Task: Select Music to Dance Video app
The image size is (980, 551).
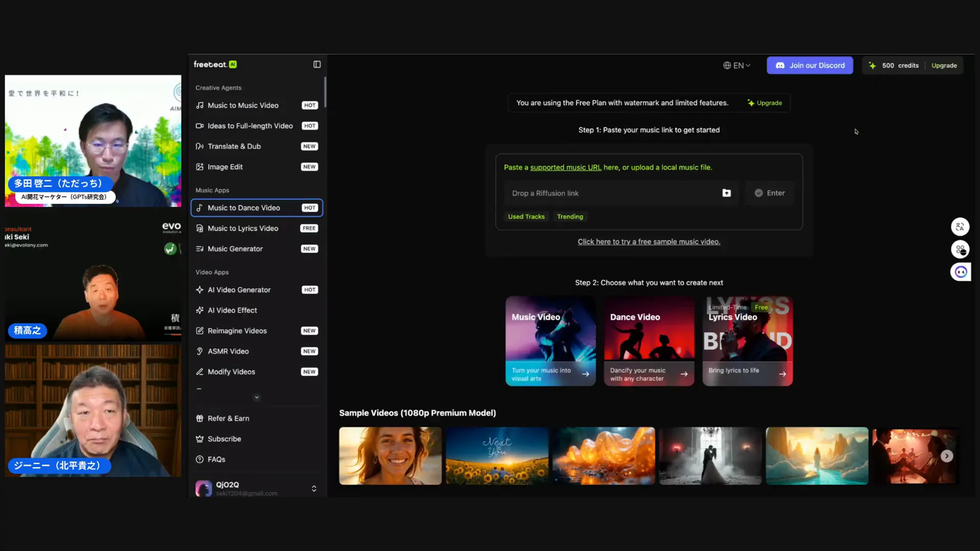Action: click(x=257, y=208)
